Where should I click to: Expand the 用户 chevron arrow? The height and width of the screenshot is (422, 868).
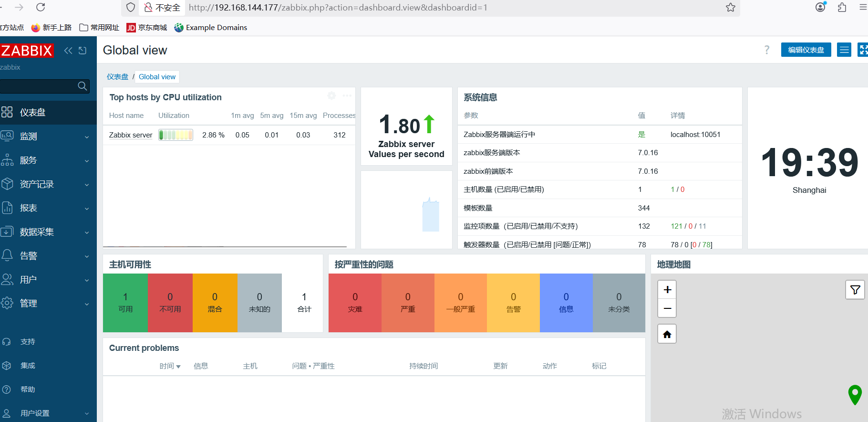(87, 280)
